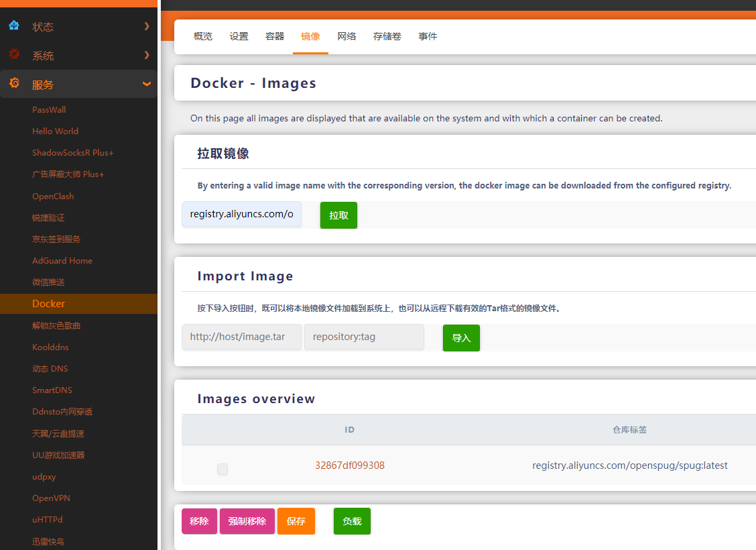This screenshot has height=550, width=756.
Task: Tick the checkbox for image 32867df099308
Action: click(x=223, y=470)
